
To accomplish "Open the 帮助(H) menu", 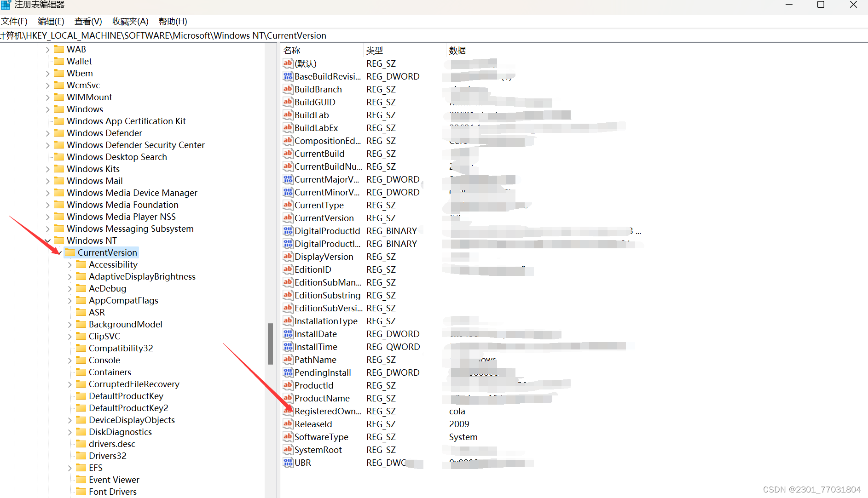I will pos(173,21).
